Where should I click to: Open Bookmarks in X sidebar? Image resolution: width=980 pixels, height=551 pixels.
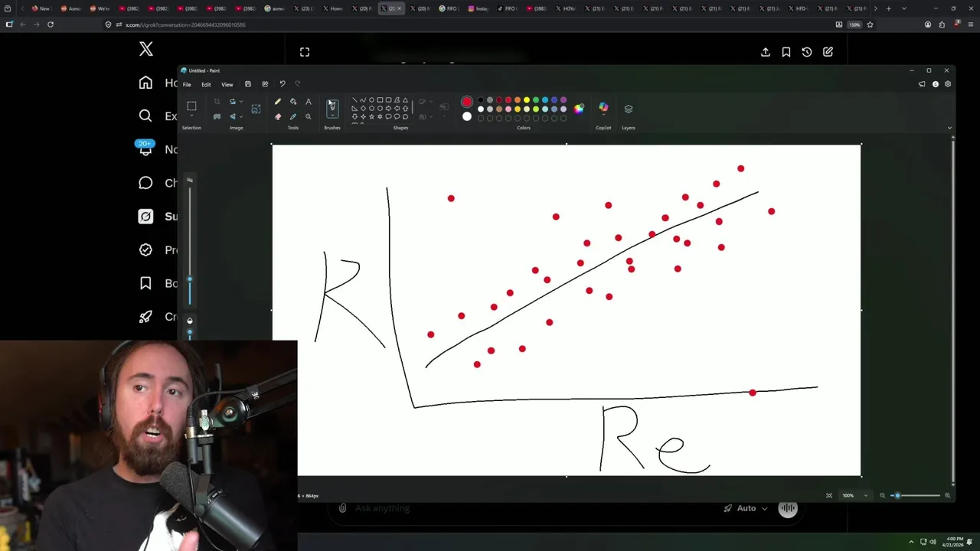click(145, 283)
